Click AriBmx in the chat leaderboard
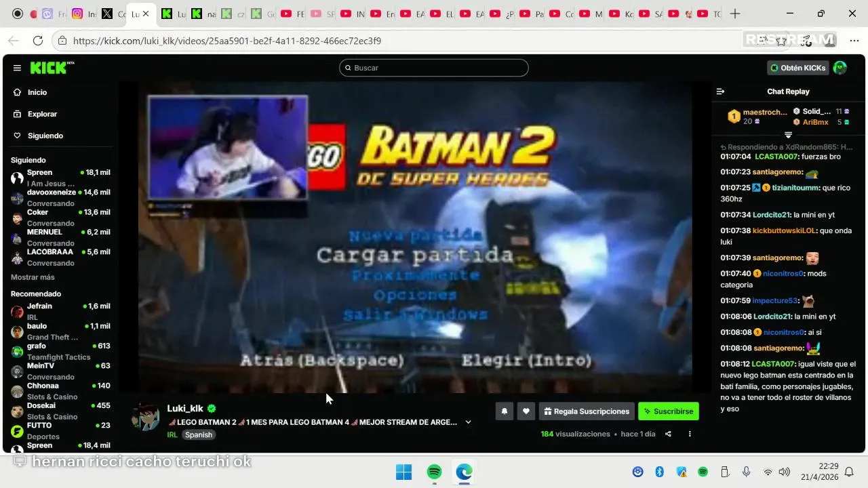Viewport: 868px width, 488px height. [816, 122]
